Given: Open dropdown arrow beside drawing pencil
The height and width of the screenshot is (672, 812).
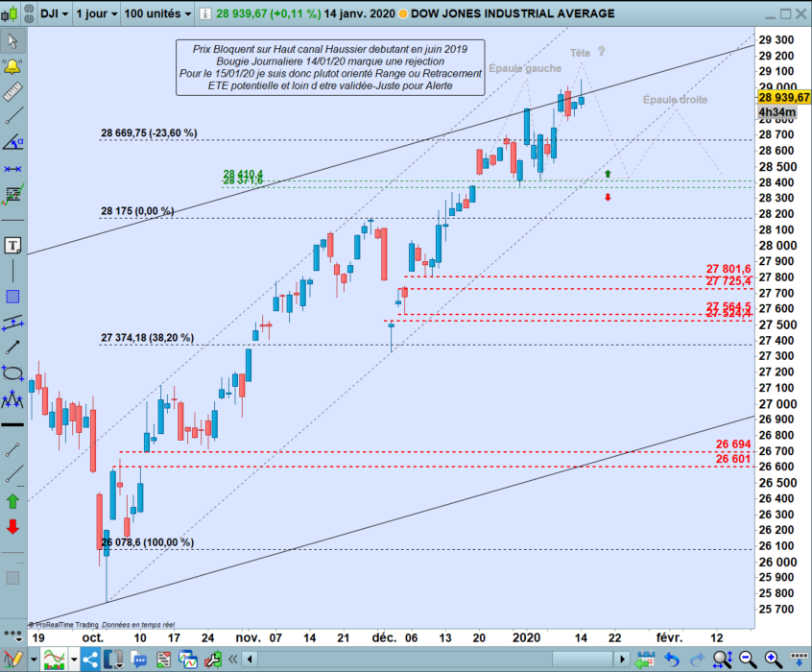Looking at the screenshot, I should point(34,660).
